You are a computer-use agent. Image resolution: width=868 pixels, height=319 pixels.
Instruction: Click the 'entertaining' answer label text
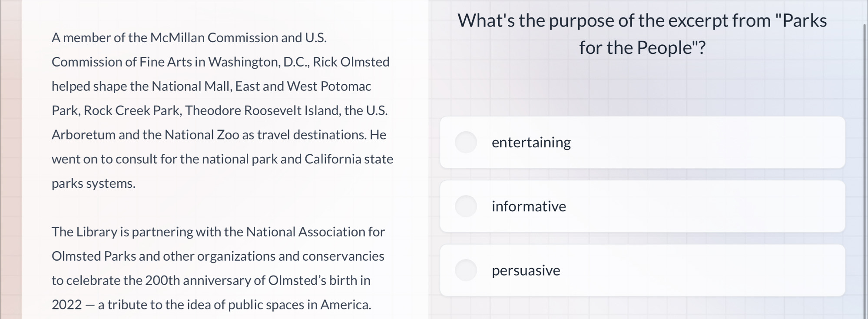click(x=531, y=143)
